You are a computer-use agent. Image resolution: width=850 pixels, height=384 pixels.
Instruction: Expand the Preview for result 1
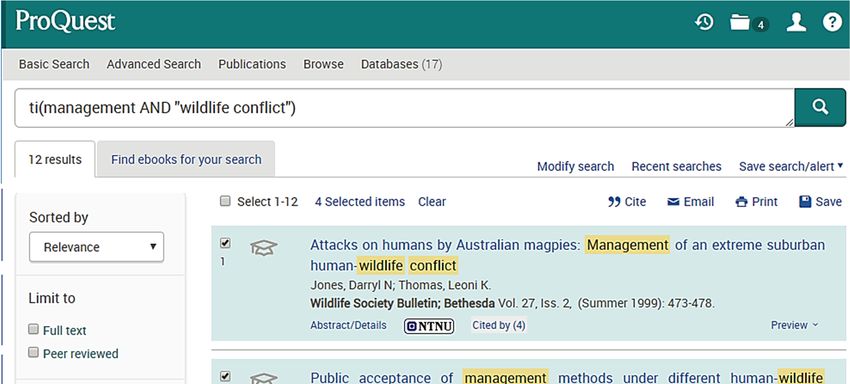[794, 325]
